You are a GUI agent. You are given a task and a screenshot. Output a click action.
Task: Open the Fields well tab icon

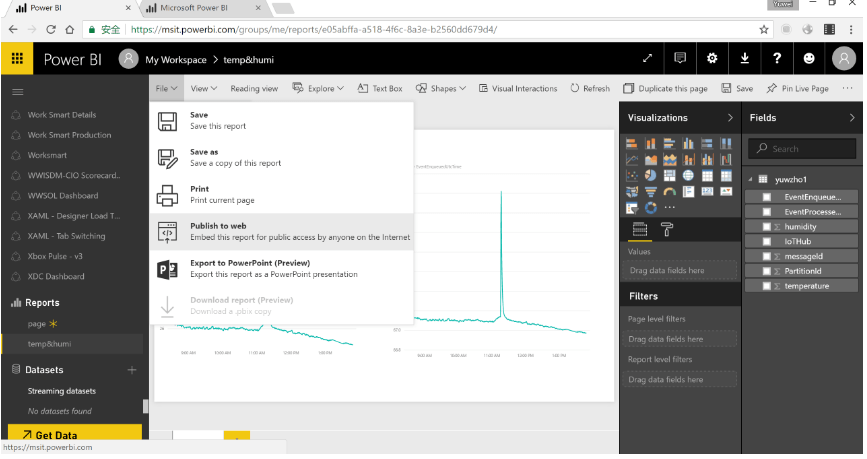640,230
